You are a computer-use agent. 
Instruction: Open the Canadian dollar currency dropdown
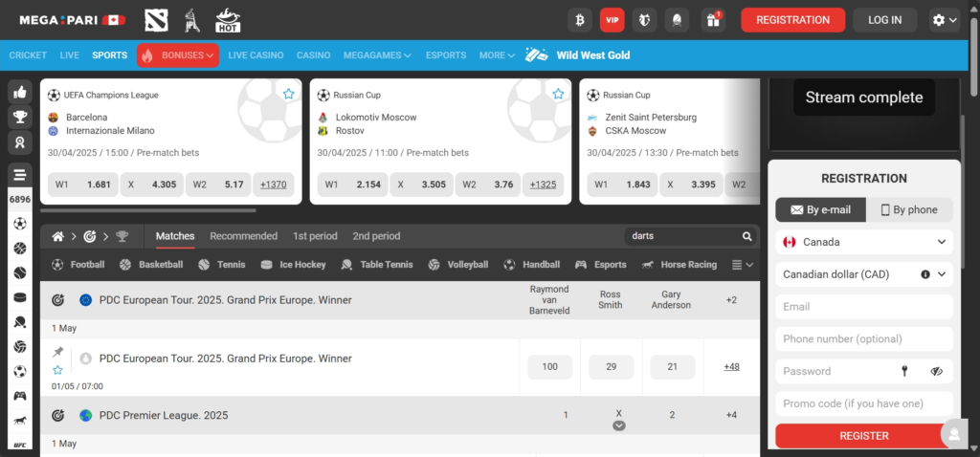864,273
